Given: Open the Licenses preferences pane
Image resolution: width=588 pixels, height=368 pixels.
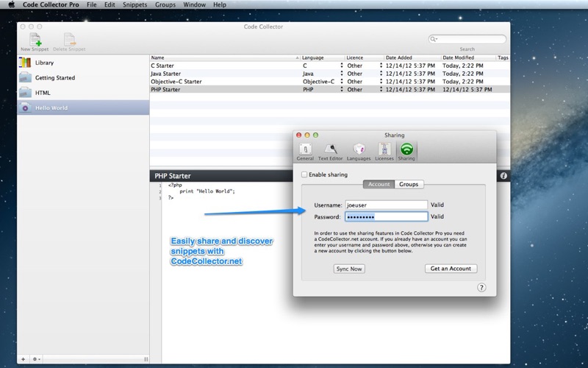Looking at the screenshot, I should (x=384, y=151).
